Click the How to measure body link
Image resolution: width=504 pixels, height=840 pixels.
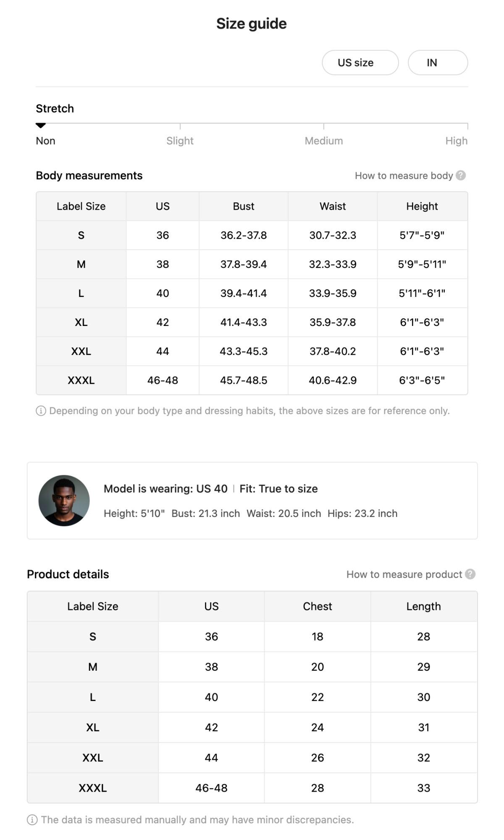click(x=404, y=176)
